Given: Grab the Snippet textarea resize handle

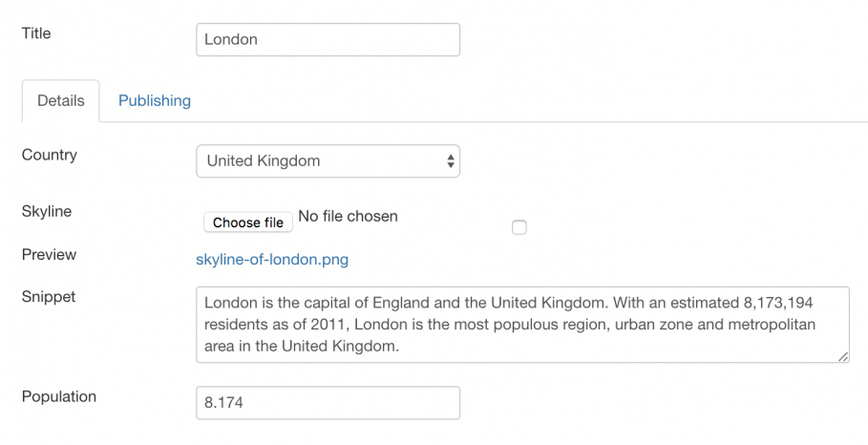Looking at the screenshot, I should click(843, 357).
